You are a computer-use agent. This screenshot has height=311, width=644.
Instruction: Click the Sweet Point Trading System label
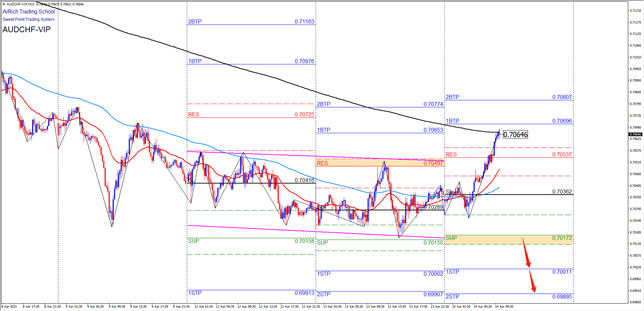pyautogui.click(x=29, y=19)
